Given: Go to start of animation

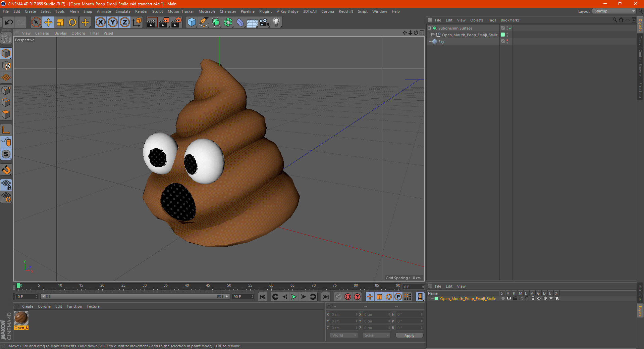Looking at the screenshot, I should click(x=263, y=297).
